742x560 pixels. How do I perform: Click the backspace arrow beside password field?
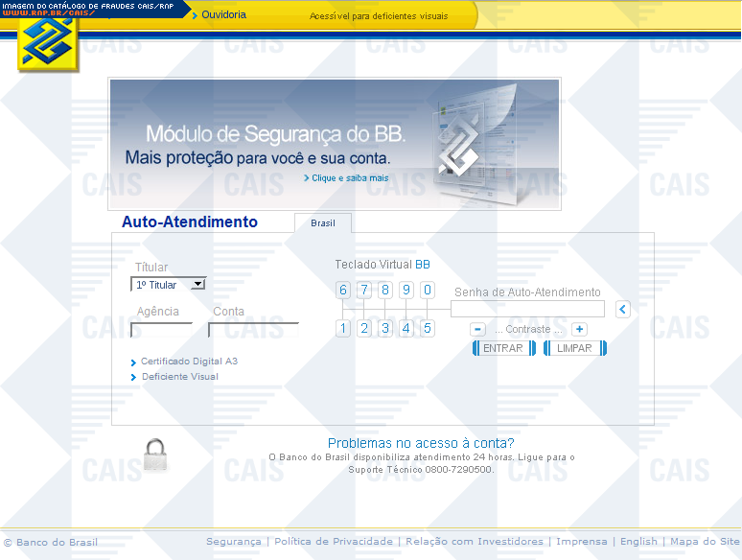tap(622, 309)
